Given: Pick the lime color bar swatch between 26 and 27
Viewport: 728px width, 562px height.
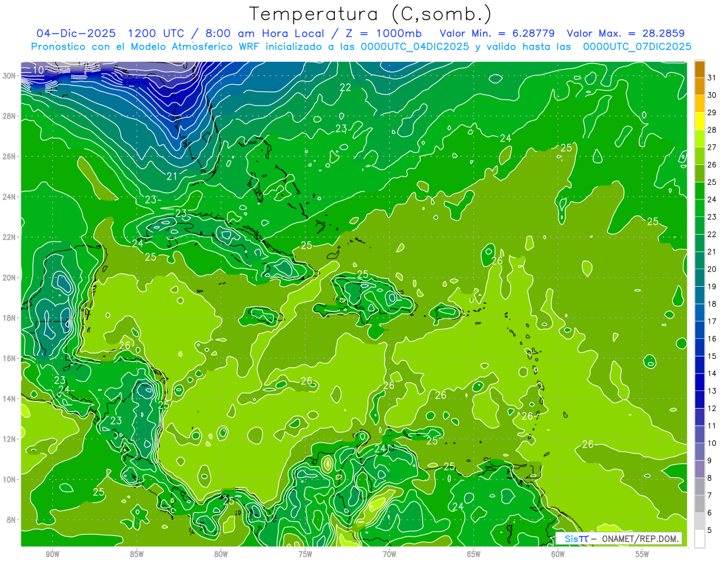Looking at the screenshot, I should [x=699, y=155].
